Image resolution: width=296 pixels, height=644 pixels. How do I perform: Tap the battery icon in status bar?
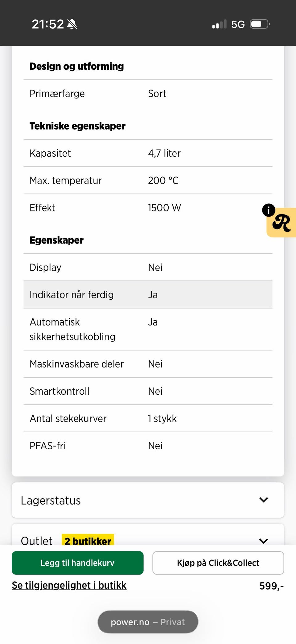pos(260,24)
